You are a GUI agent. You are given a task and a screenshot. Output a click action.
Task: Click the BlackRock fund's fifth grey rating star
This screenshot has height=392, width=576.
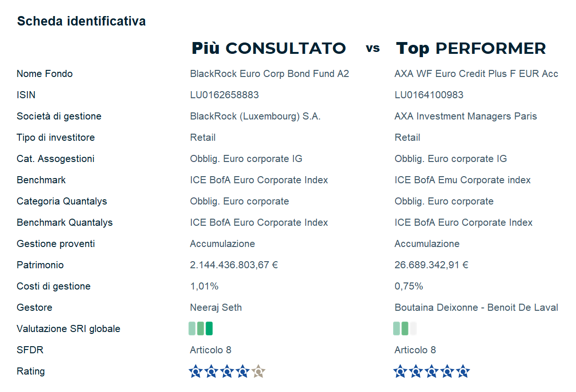[258, 372]
